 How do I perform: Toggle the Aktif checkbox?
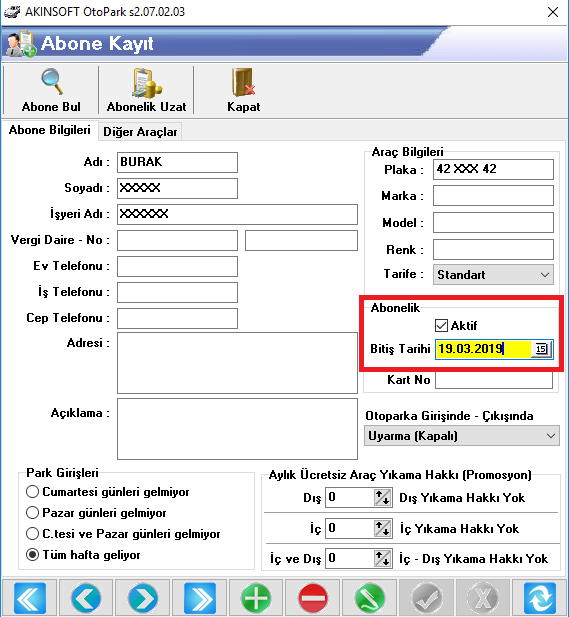pyautogui.click(x=442, y=326)
